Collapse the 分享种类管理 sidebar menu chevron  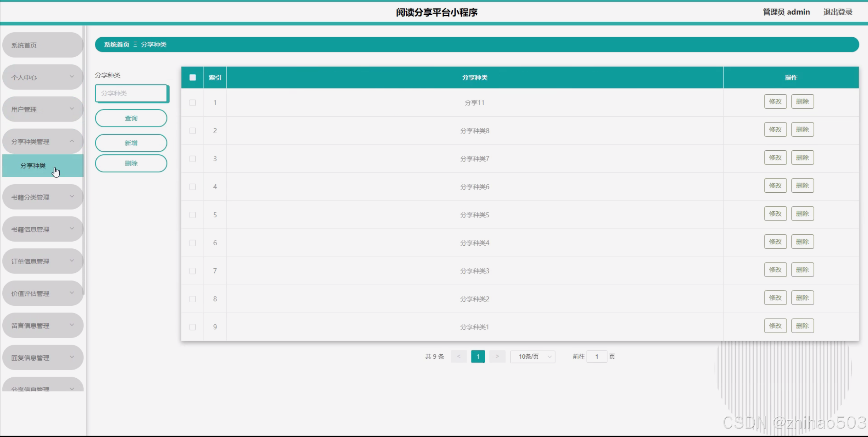pos(72,141)
